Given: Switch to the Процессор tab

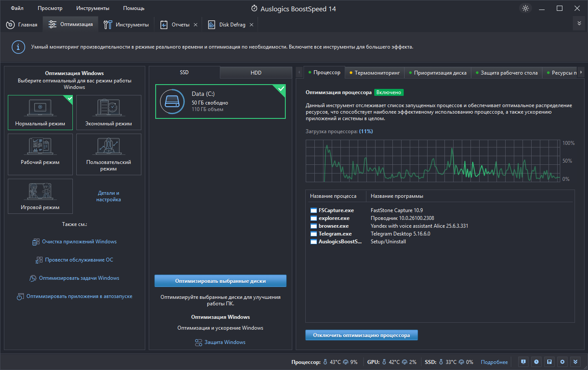Looking at the screenshot, I should coord(325,72).
